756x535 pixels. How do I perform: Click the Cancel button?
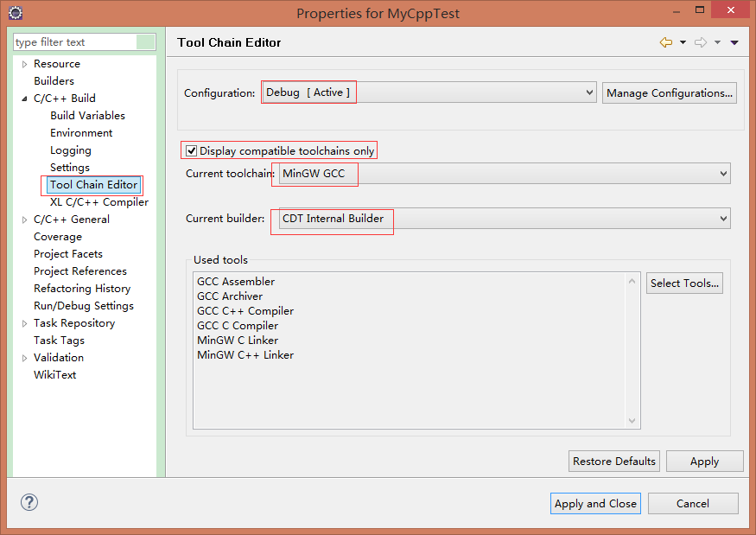point(693,504)
